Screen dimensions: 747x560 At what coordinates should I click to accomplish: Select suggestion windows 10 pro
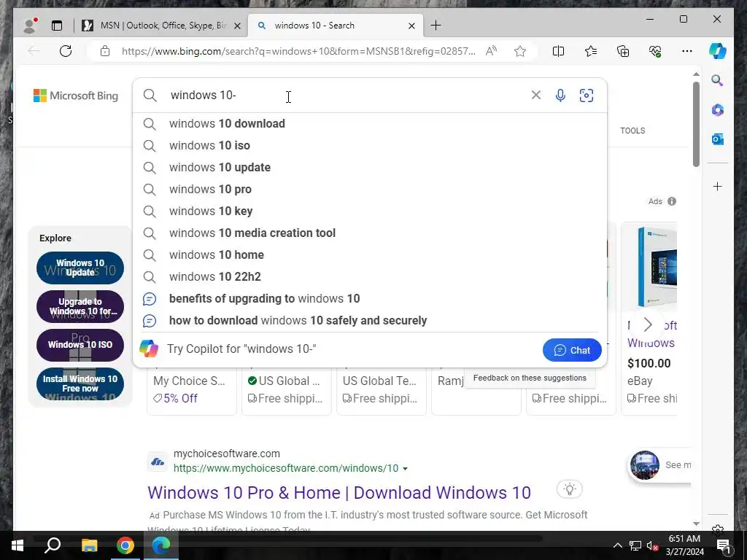point(370,190)
